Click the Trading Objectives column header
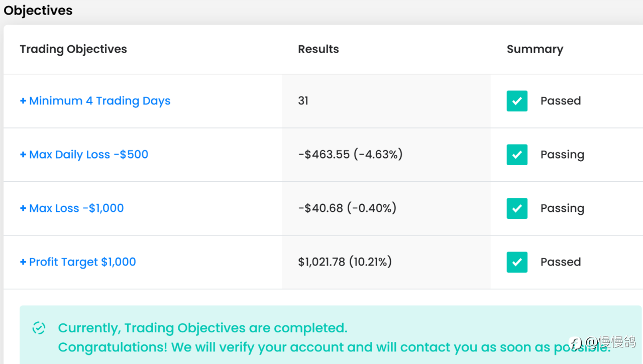The image size is (643, 364). coord(73,49)
